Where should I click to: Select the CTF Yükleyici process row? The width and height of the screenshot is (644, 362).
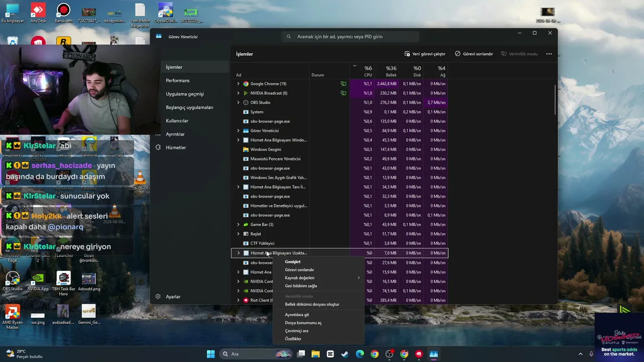[x=340, y=243]
